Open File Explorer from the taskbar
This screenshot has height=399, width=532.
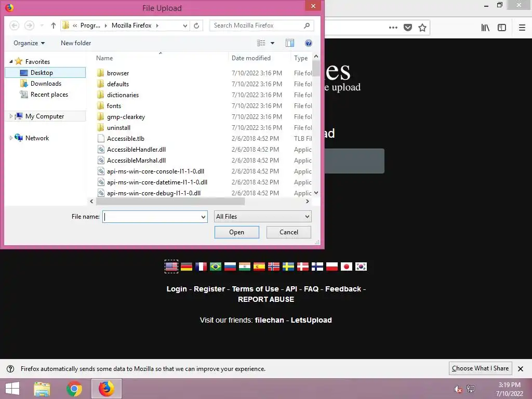(42, 389)
